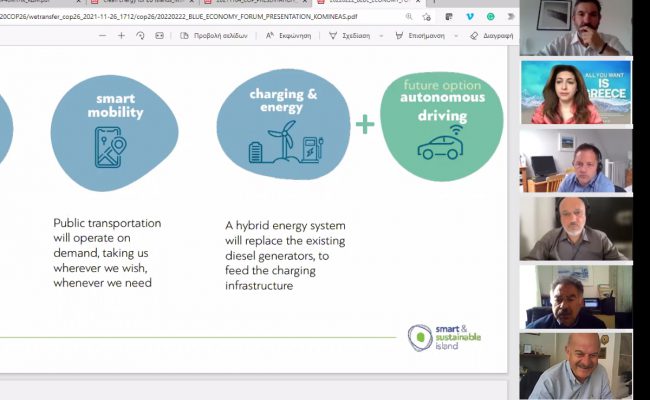Select the Διαγραφή eraser tool
This screenshot has width=650, height=400.
click(492, 36)
